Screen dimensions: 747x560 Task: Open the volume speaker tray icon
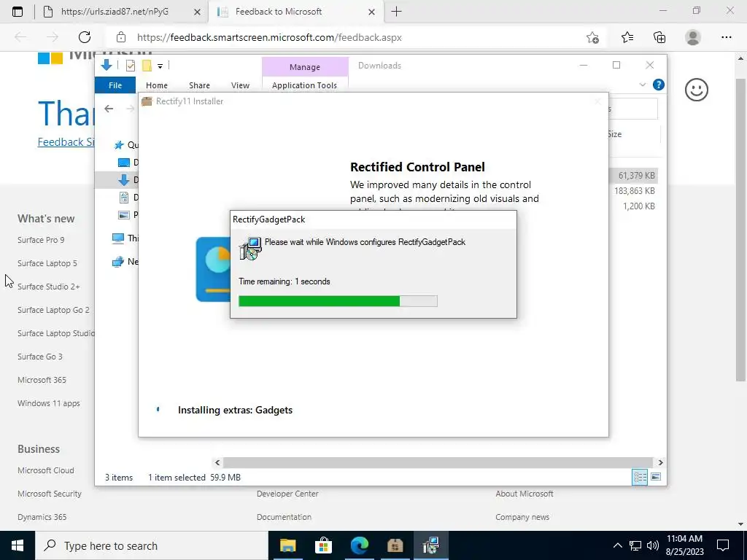[x=653, y=545]
